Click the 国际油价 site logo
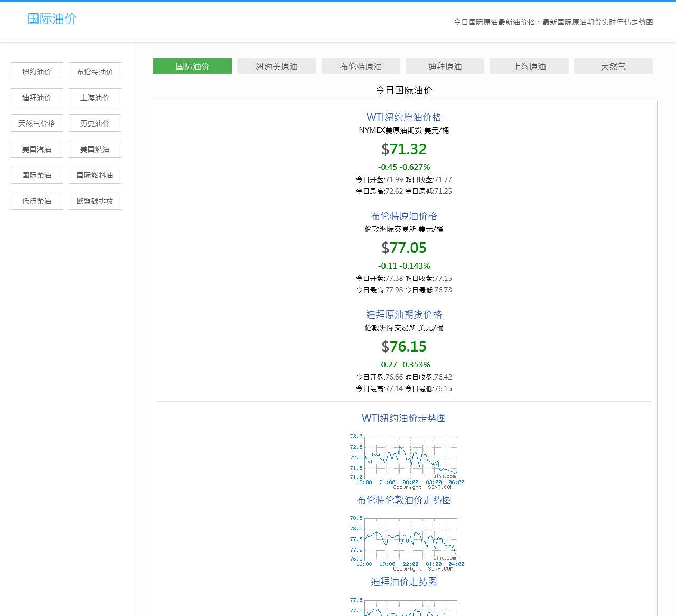Viewport: 676px width, 616px height. (52, 19)
